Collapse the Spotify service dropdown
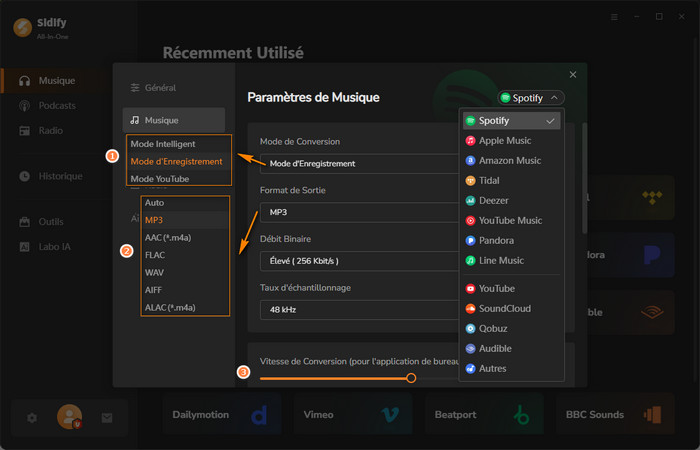This screenshot has width=700, height=450. point(531,98)
